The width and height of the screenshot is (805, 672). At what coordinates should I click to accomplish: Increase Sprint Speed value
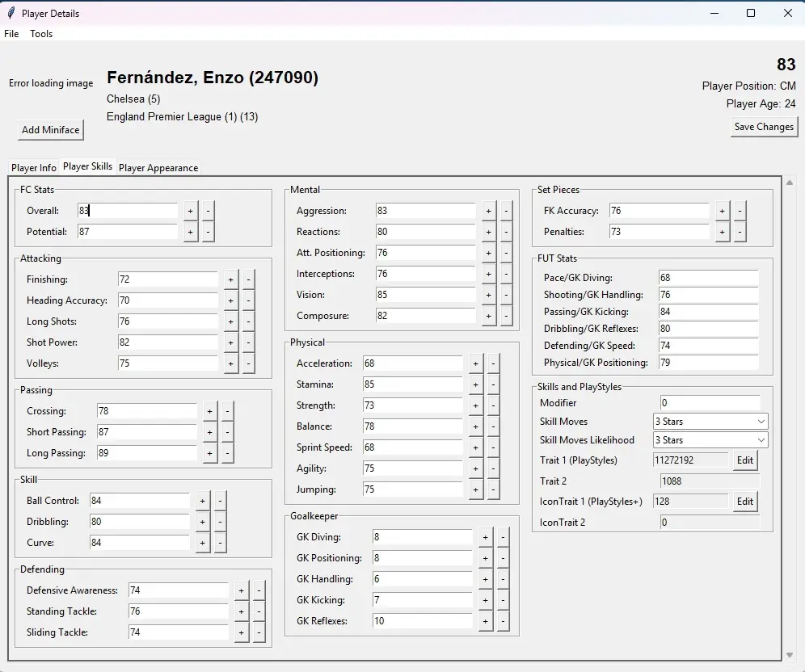pyautogui.click(x=475, y=447)
